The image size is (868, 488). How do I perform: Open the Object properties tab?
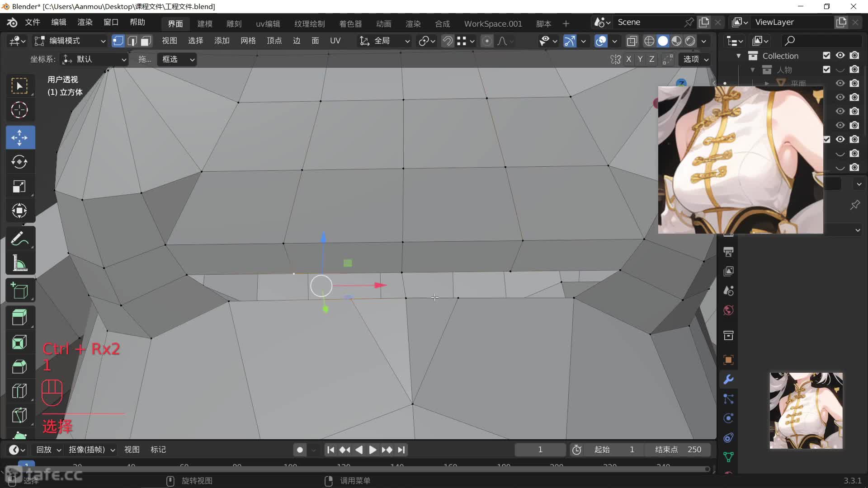pyautogui.click(x=728, y=360)
